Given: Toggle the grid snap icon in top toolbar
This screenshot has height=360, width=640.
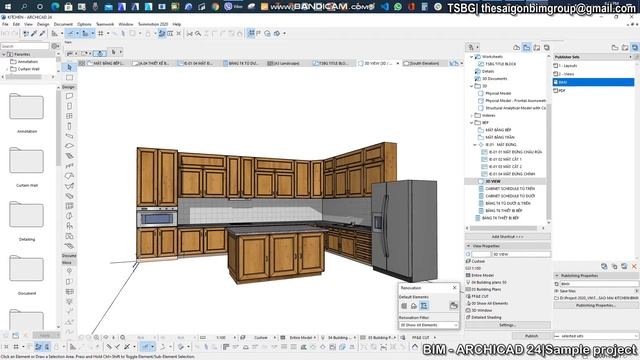Looking at the screenshot, I should (100, 33).
